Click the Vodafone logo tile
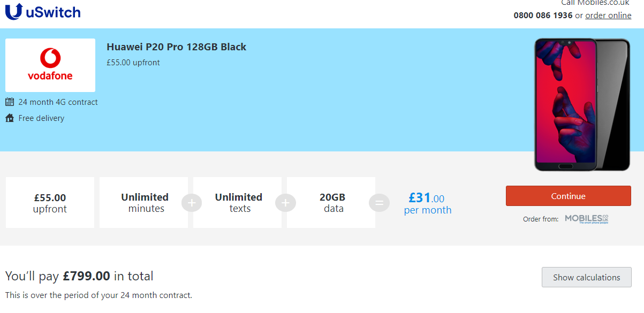The width and height of the screenshot is (644, 313). pos(50,65)
